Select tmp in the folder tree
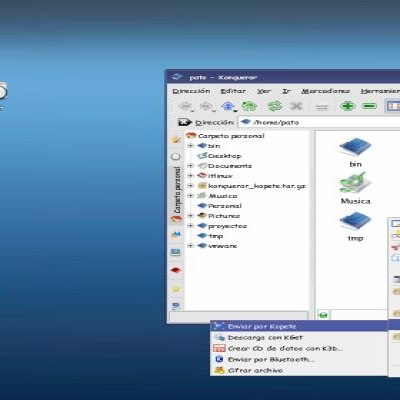Screen dimensions: 400x400 [215, 236]
